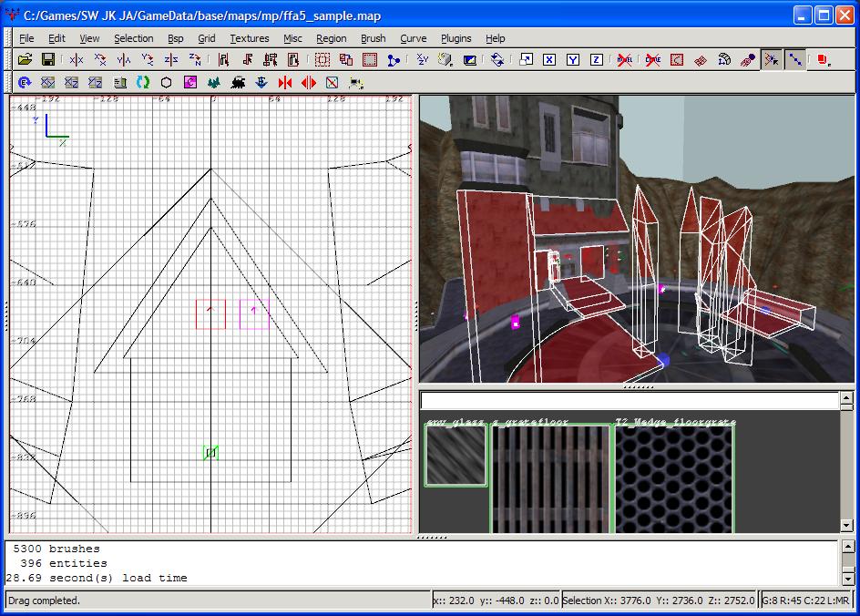Screen dimensions: 860x616
Task: Open the Curve menu
Action: (413, 38)
